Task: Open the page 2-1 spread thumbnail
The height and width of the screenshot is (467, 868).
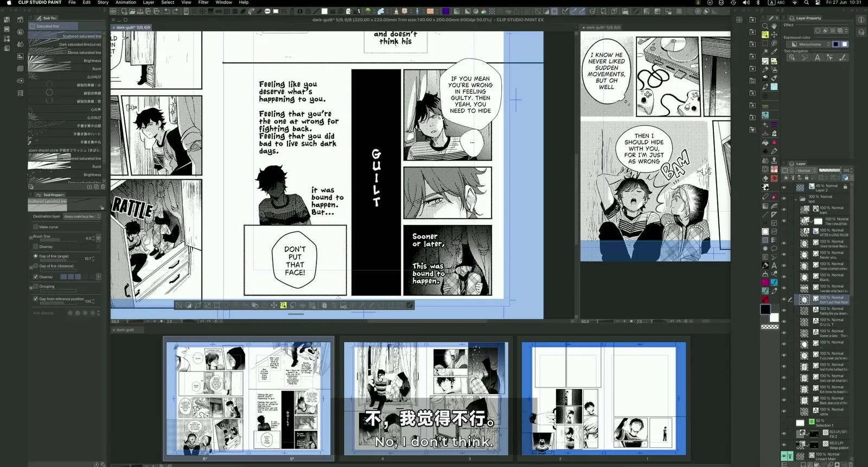Action: pyautogui.click(x=604, y=398)
